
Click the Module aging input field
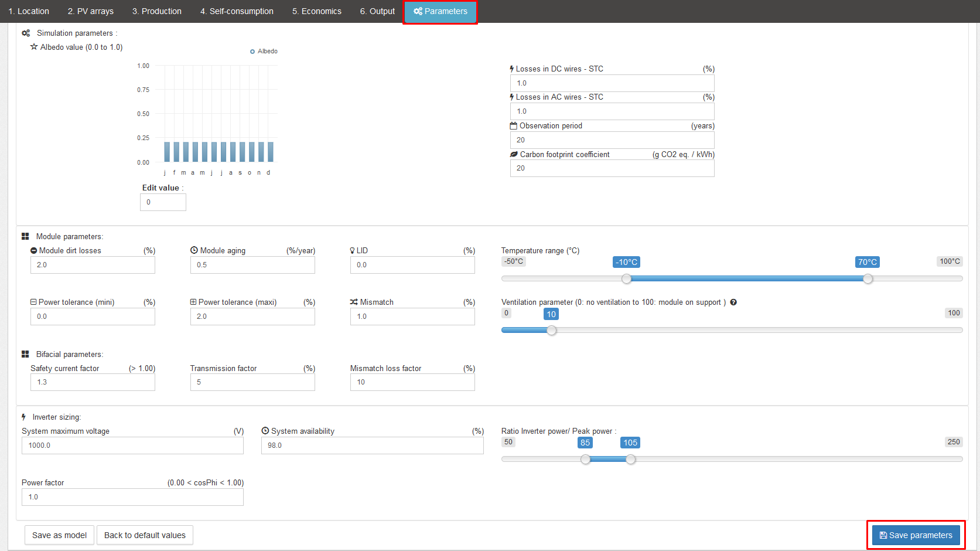tap(252, 265)
